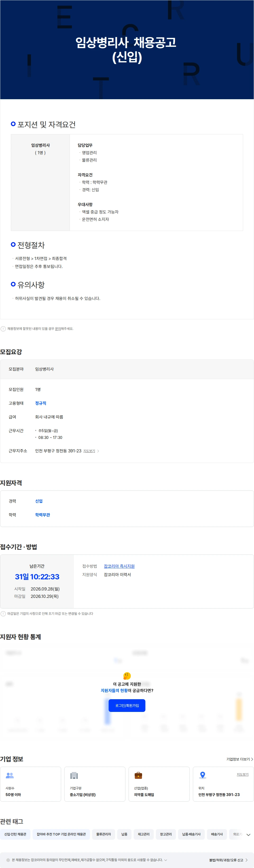Click the map pin icon in 위치 card
The height and width of the screenshot is (868, 254).
point(202,775)
